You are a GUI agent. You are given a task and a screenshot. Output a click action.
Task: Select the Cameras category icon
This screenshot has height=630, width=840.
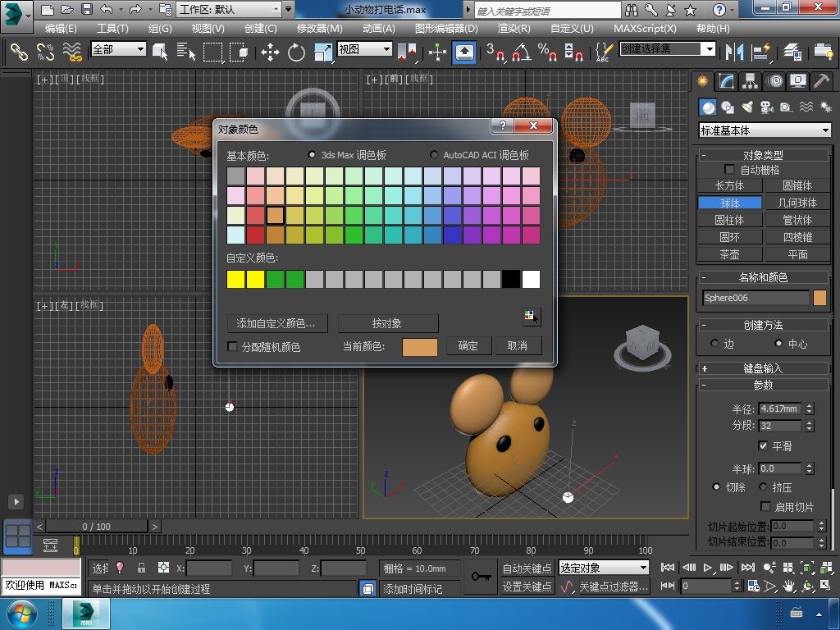(767, 107)
